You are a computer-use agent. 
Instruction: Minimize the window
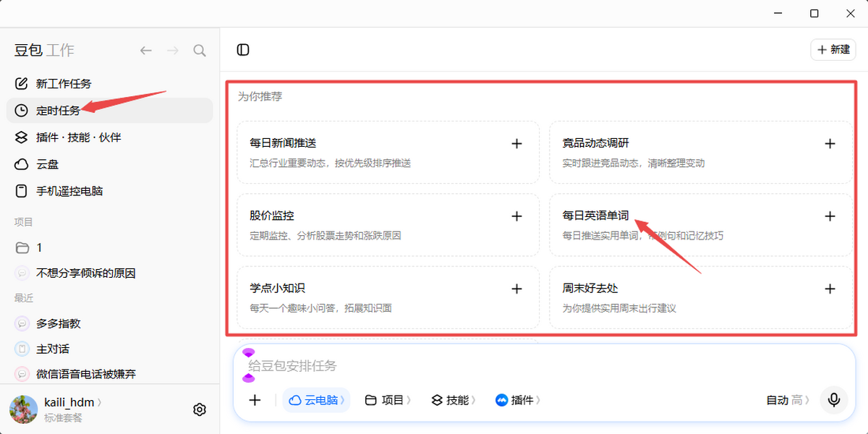click(778, 14)
